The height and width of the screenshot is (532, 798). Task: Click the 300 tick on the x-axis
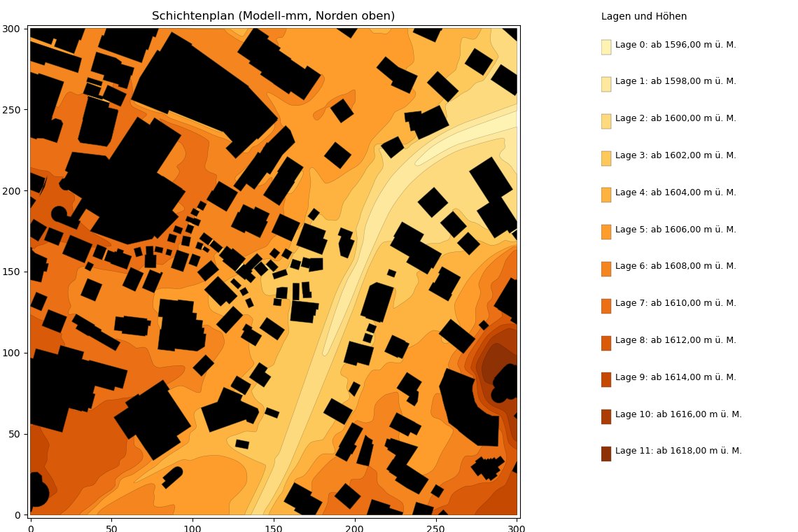pos(517,528)
